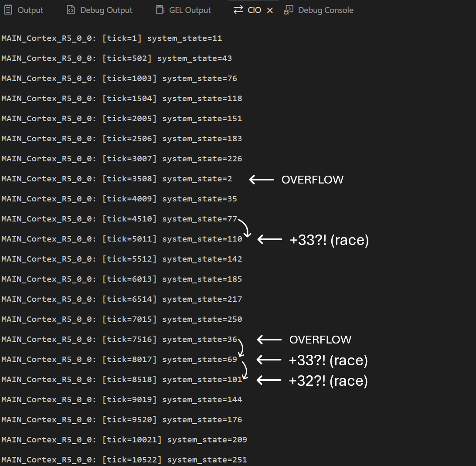Select the tick=4510 system_state=77 log entry
The height and width of the screenshot is (466, 476).
click(x=119, y=219)
